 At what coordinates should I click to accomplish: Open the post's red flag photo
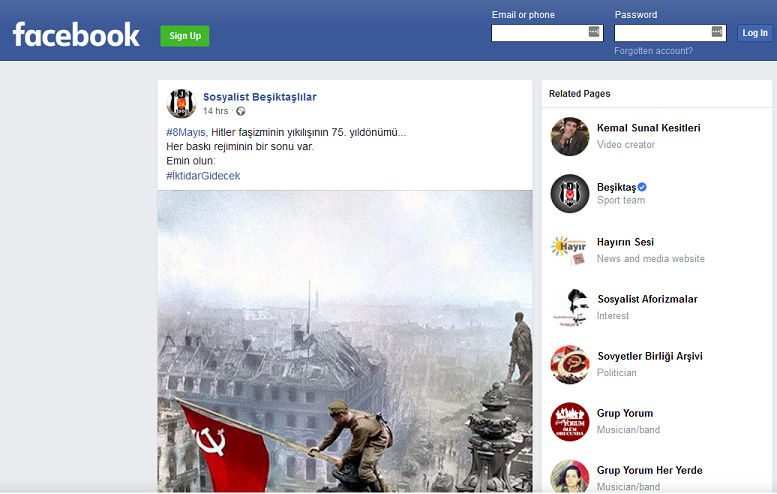(x=345, y=341)
